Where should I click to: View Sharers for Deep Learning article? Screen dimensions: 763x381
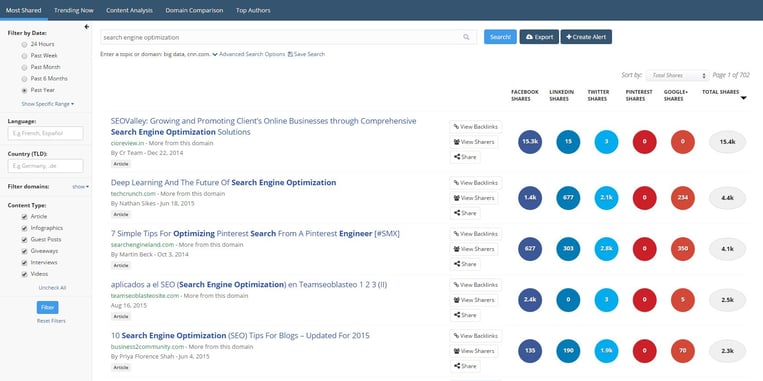[x=473, y=198]
